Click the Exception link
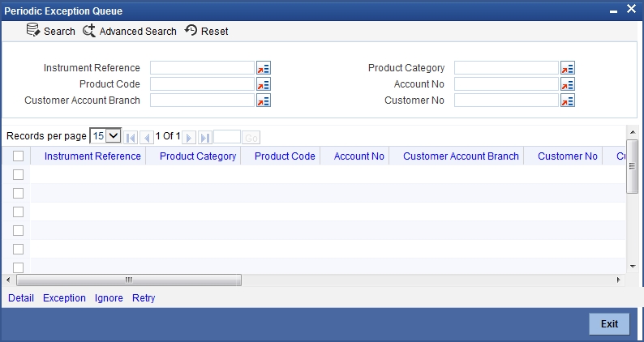 point(65,298)
